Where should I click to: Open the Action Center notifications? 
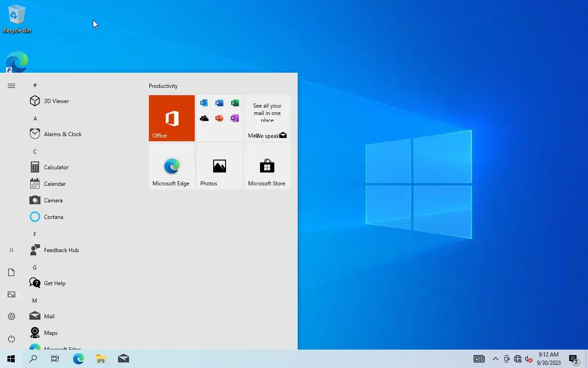(x=573, y=359)
